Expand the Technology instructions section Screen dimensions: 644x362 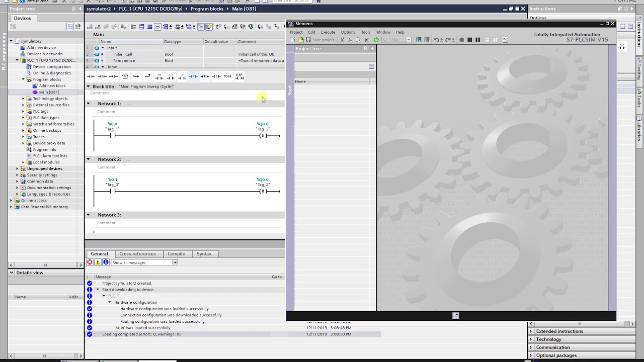pos(531,339)
